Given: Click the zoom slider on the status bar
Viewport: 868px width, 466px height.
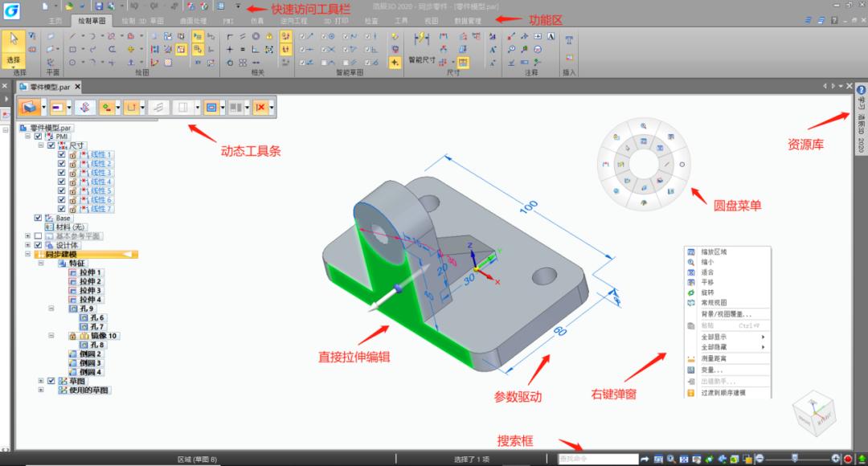Looking at the screenshot, I should [795, 457].
